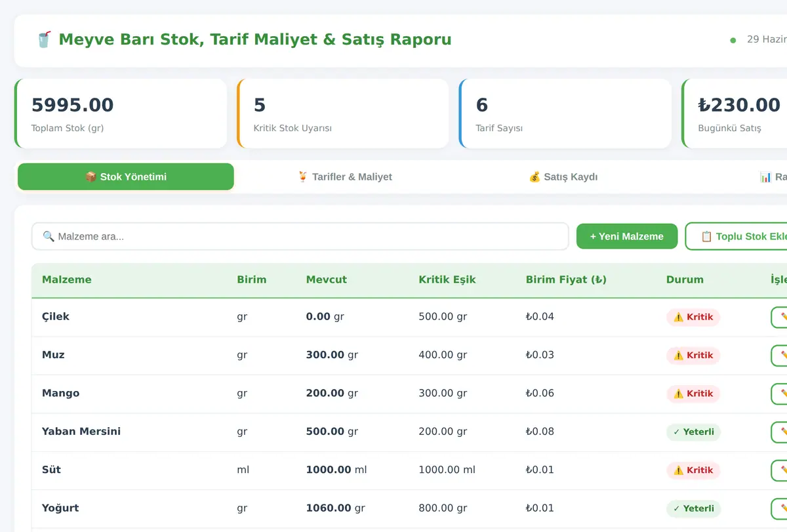The image size is (787, 532).
Task: Click the 800.00 gr threshold for Yoğurt
Action: [x=443, y=508]
